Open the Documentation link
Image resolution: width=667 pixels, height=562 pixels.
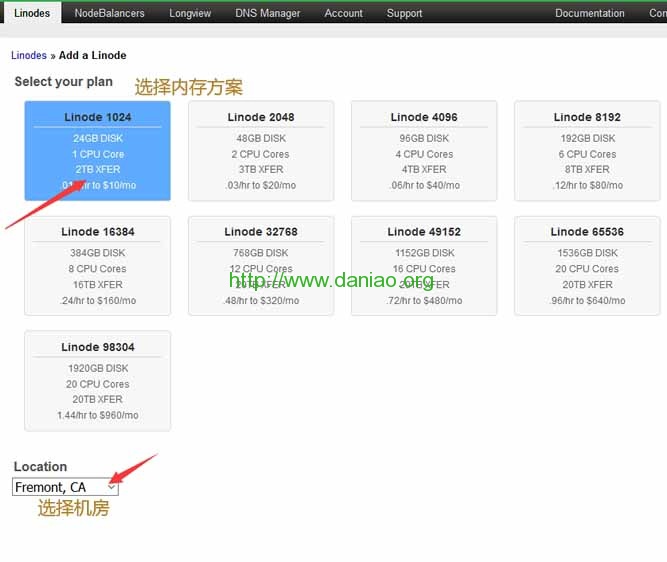pos(590,13)
